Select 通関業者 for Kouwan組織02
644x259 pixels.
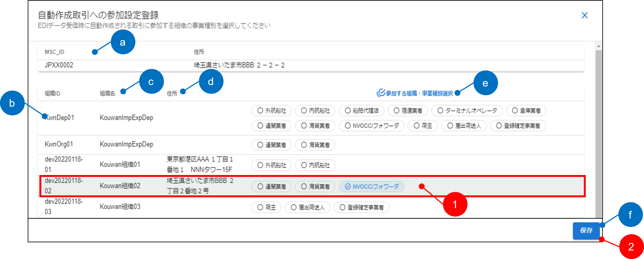271,186
